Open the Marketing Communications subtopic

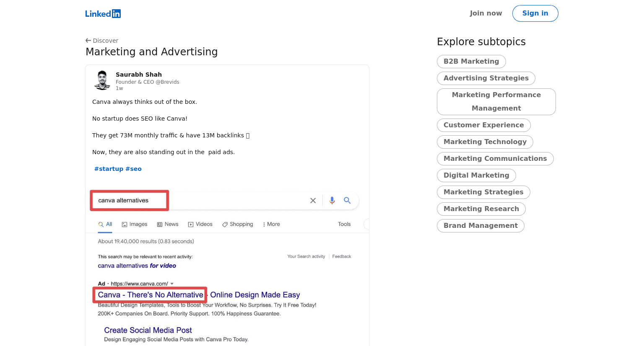[495, 159]
